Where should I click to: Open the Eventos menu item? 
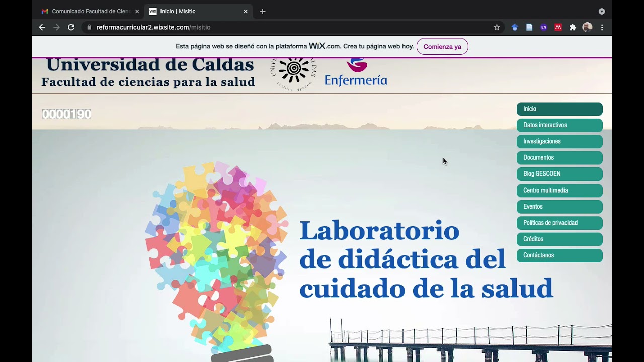(x=559, y=207)
